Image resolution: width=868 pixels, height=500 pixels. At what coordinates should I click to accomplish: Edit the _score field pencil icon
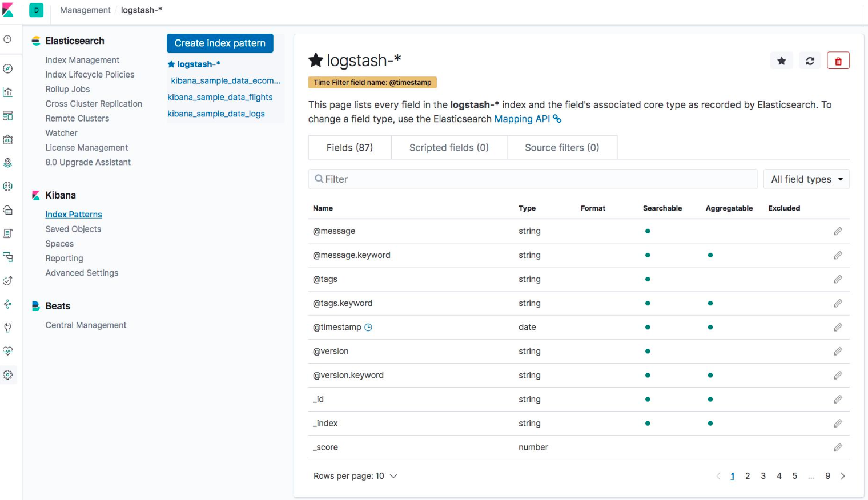click(x=838, y=447)
